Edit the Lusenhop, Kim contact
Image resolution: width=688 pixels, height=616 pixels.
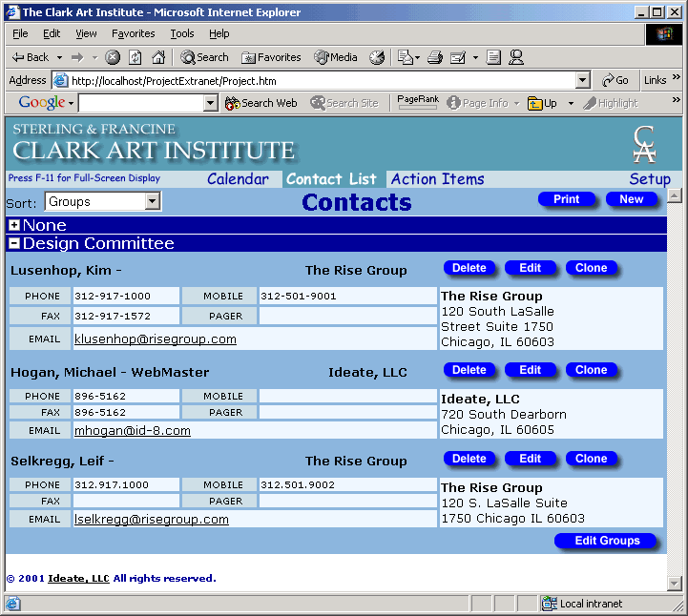pos(530,268)
